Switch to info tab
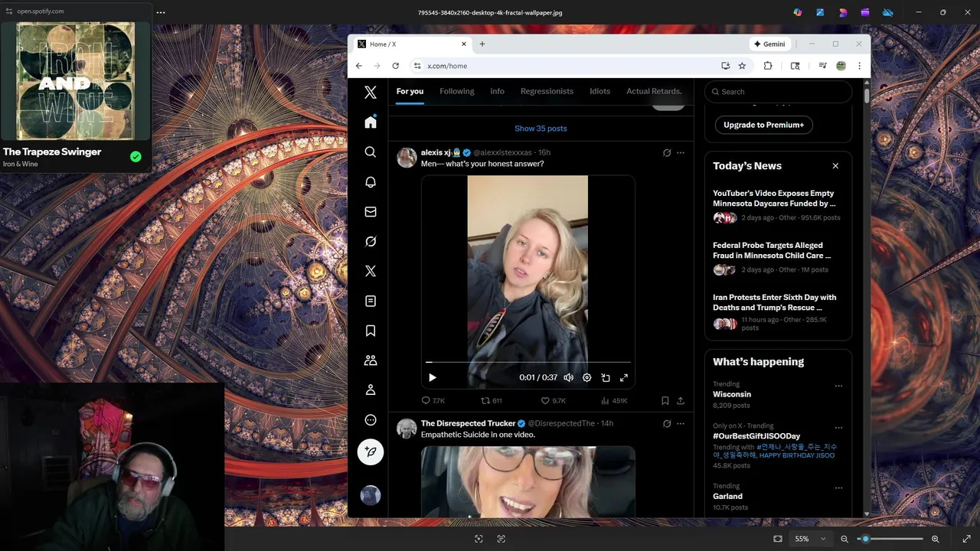This screenshot has width=980, height=551. (498, 91)
